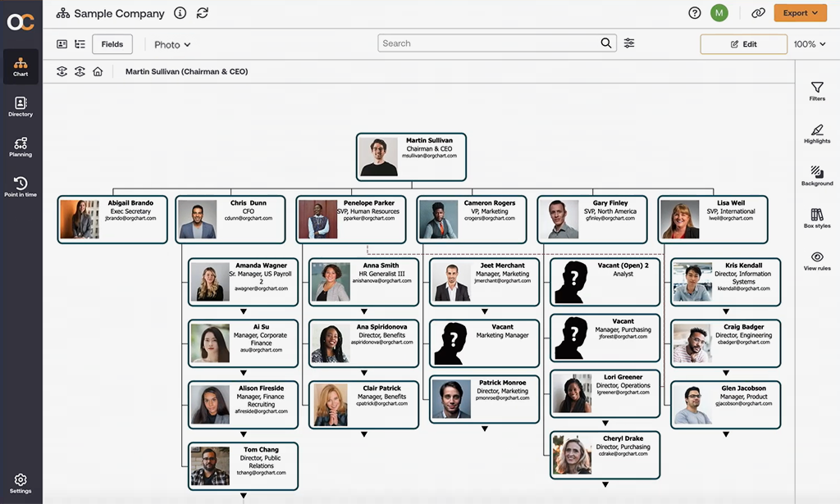Open the 100% zoom dropdown

[x=810, y=44]
